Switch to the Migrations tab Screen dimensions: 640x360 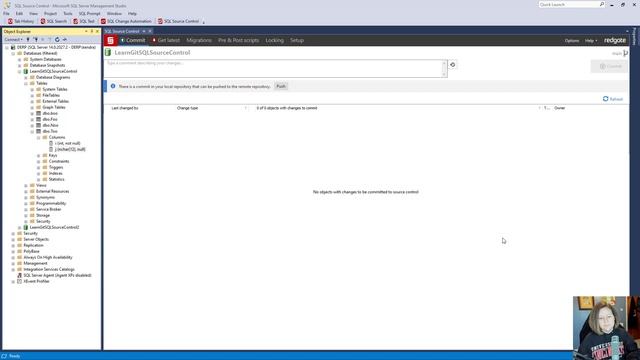[x=199, y=40]
